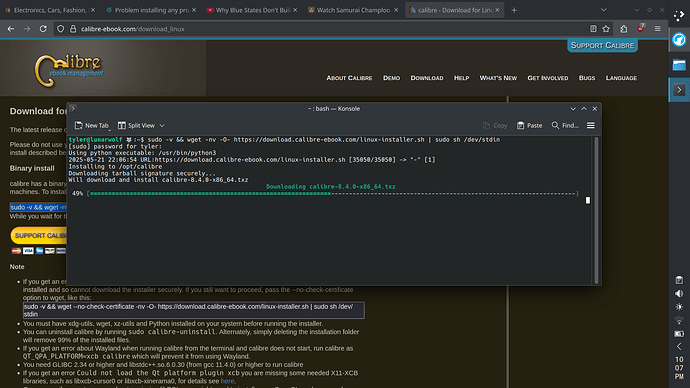
Task: Open the Wi-Fi network tray icon
Action: click(x=679, y=320)
